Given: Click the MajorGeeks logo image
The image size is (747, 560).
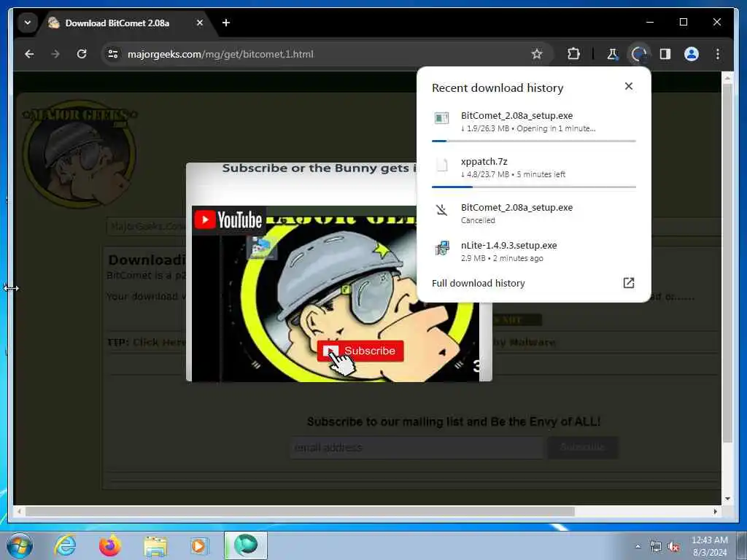Looking at the screenshot, I should click(x=80, y=154).
